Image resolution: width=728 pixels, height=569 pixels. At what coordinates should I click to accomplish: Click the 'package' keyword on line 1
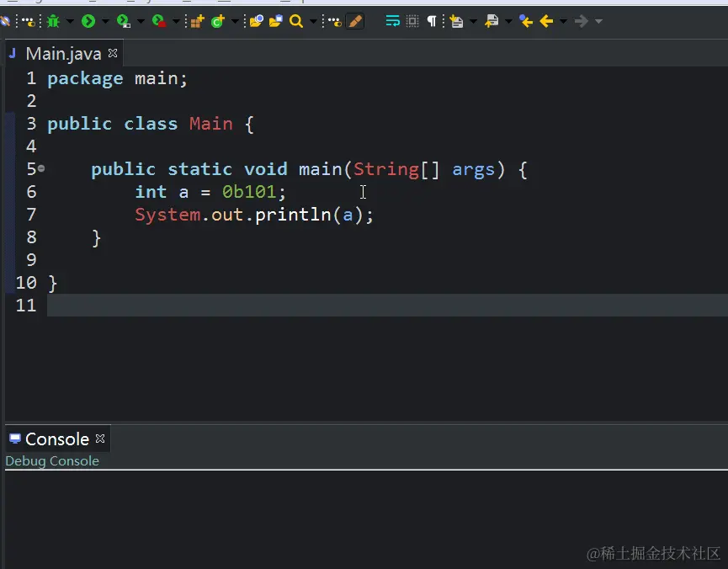click(86, 78)
